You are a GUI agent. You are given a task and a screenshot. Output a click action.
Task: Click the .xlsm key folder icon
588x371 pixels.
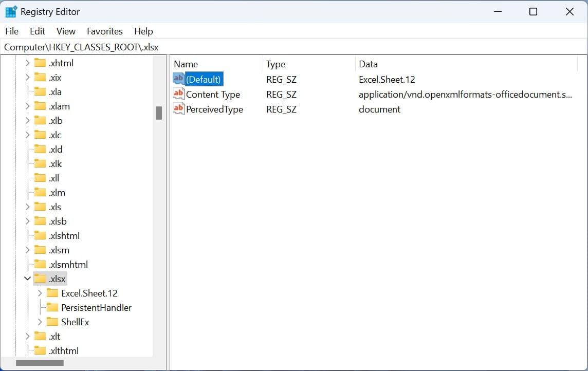[40, 250]
